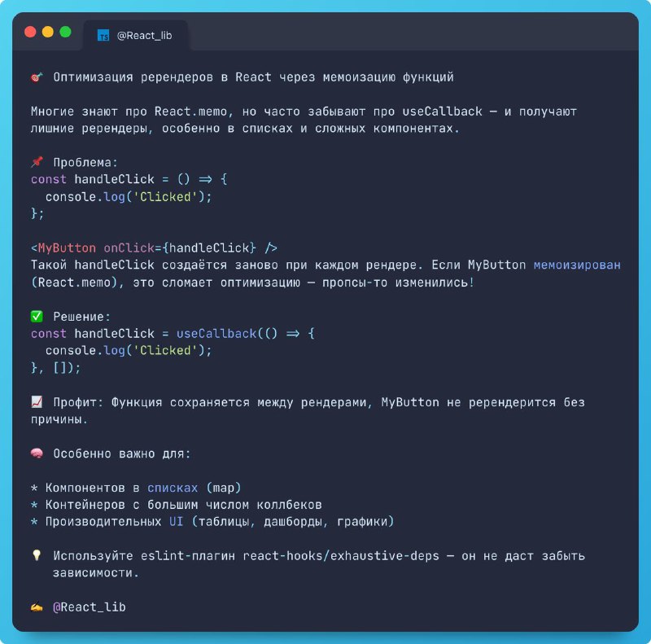This screenshot has height=644, width=651.
Task: Click the highlighted UI word in the list
Action: coord(176,521)
